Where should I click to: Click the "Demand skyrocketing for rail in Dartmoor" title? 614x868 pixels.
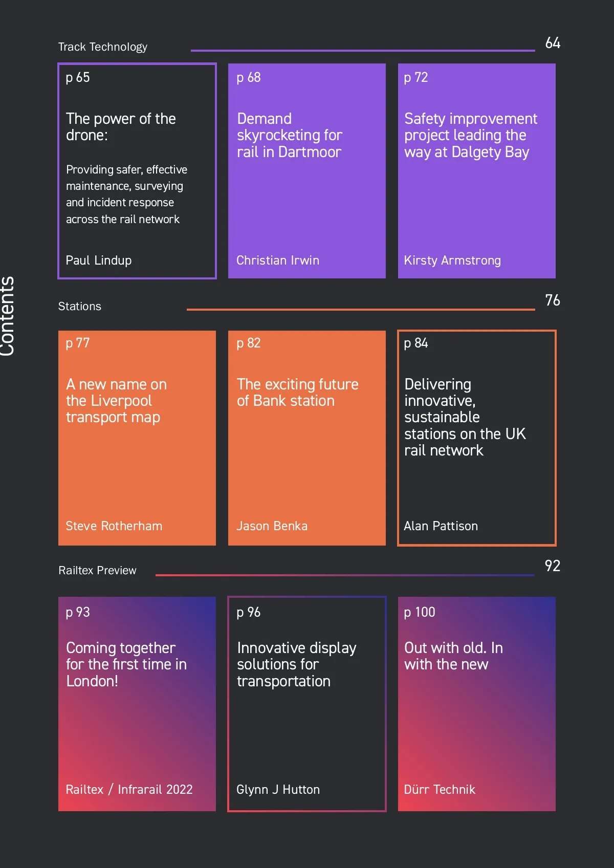click(x=289, y=136)
